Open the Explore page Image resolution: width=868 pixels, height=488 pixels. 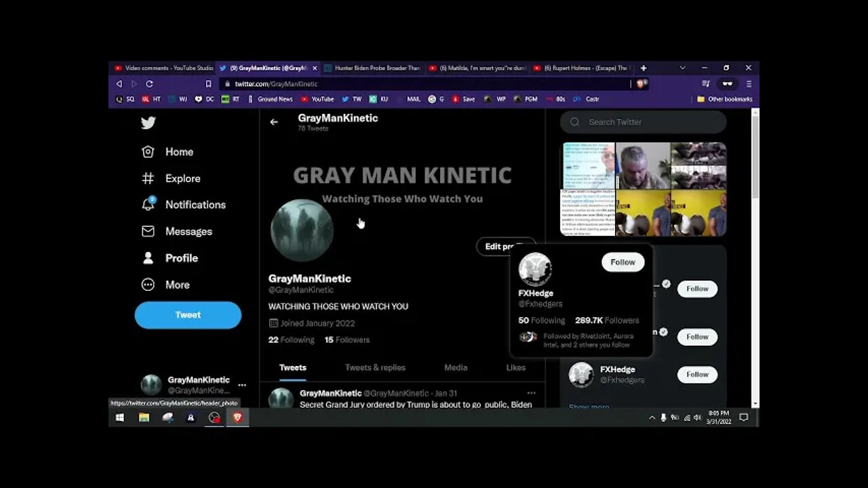coord(171,178)
